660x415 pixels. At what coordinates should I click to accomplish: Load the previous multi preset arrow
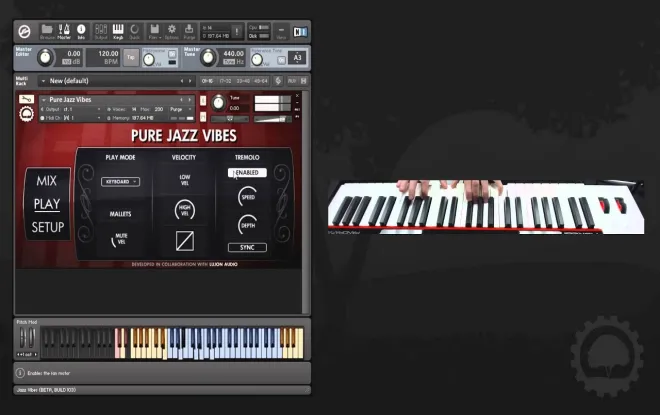182,81
